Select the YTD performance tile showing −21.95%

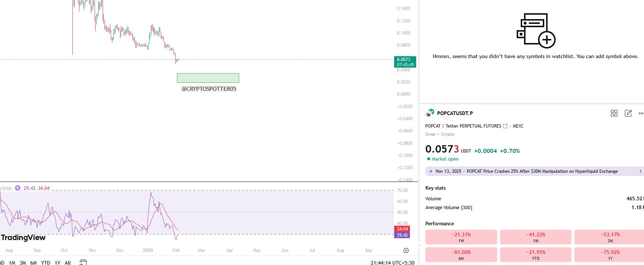tap(535, 255)
